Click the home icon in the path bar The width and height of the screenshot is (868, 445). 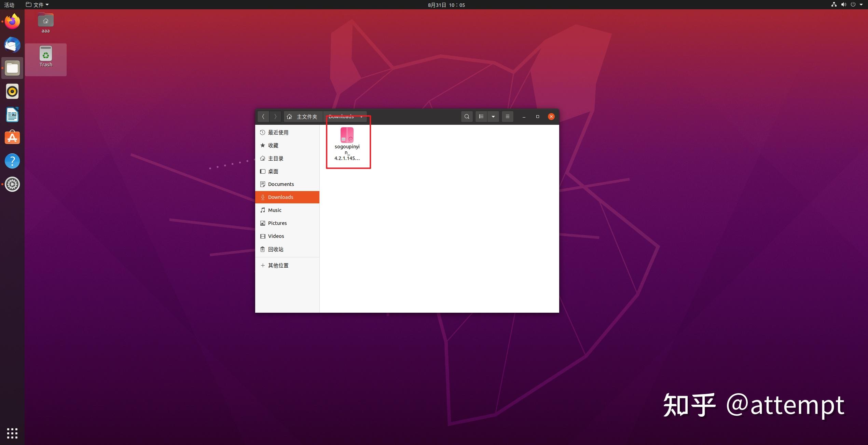click(289, 117)
